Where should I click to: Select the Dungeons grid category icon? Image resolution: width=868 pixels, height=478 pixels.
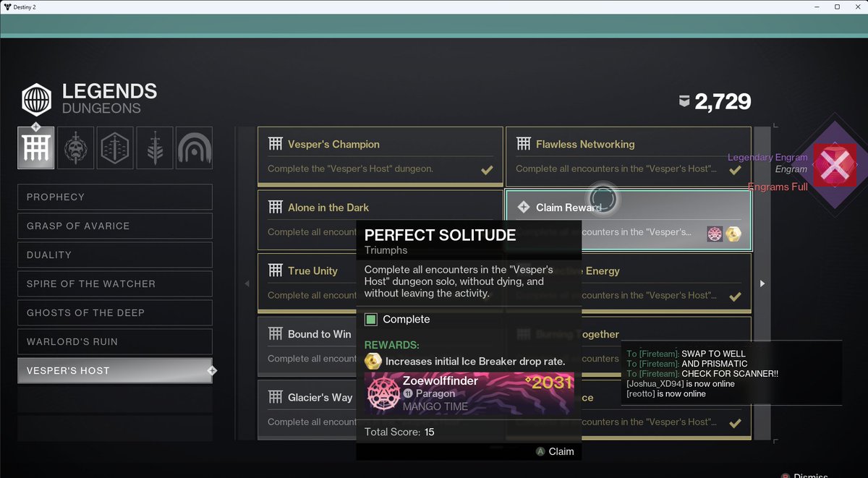pyautogui.click(x=35, y=148)
